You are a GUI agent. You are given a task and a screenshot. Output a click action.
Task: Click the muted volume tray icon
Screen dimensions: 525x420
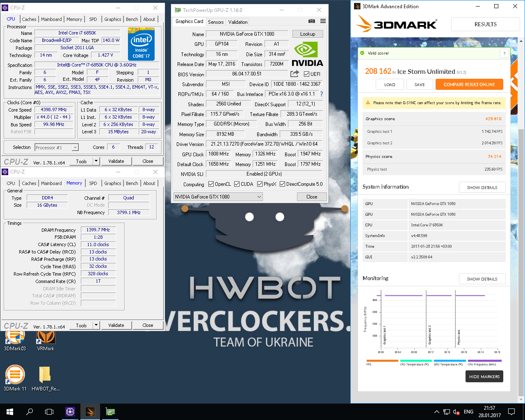click(x=457, y=412)
